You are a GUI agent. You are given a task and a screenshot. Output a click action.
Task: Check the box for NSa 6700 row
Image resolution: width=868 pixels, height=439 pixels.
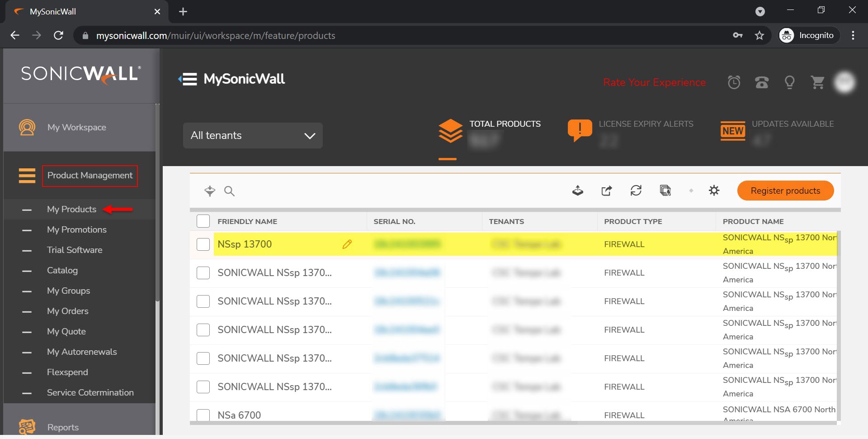(203, 415)
